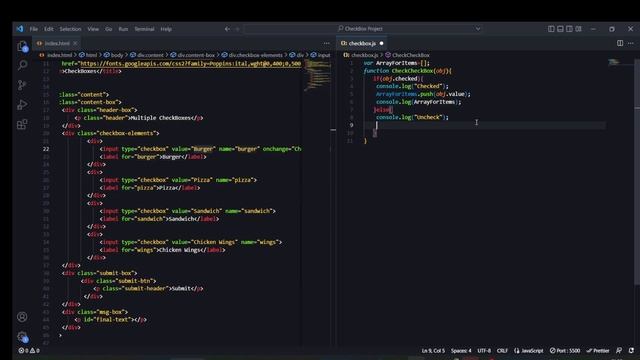Go back with the navigation arrow
The image size is (640, 360).
227,29
